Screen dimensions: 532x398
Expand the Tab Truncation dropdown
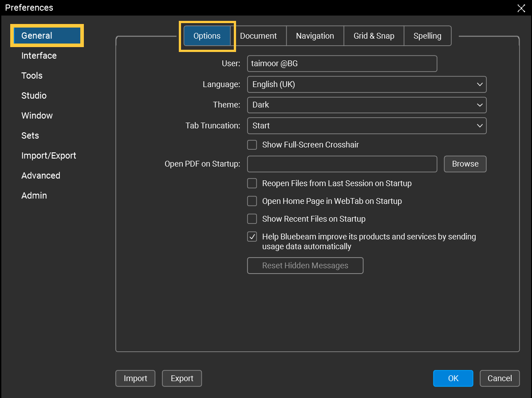pos(479,126)
